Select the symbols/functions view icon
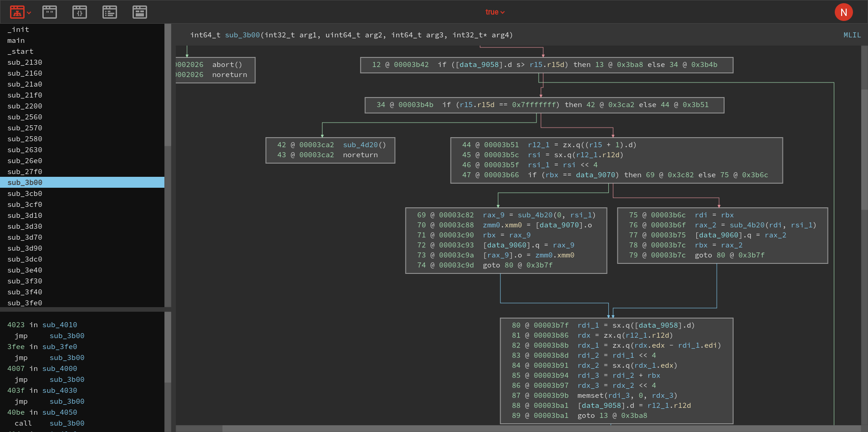Image resolution: width=868 pixels, height=432 pixels. coord(17,12)
